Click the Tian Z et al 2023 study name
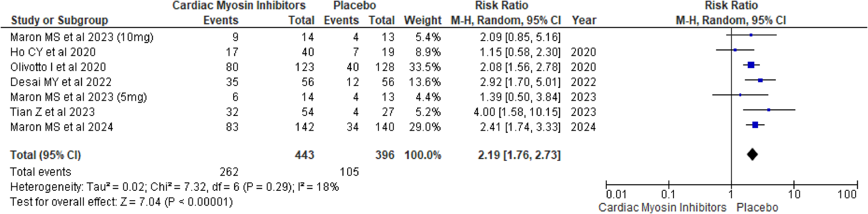Viewport: 868px width, 214px height. click(53, 112)
